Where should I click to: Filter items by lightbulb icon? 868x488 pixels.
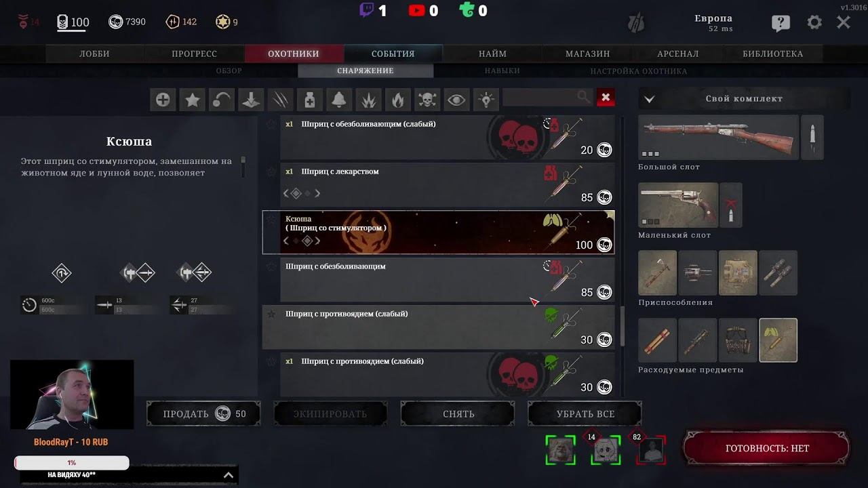[486, 100]
